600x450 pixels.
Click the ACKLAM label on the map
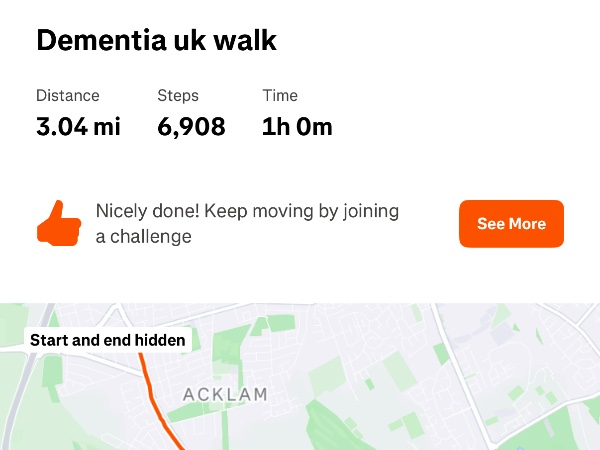[x=225, y=395]
